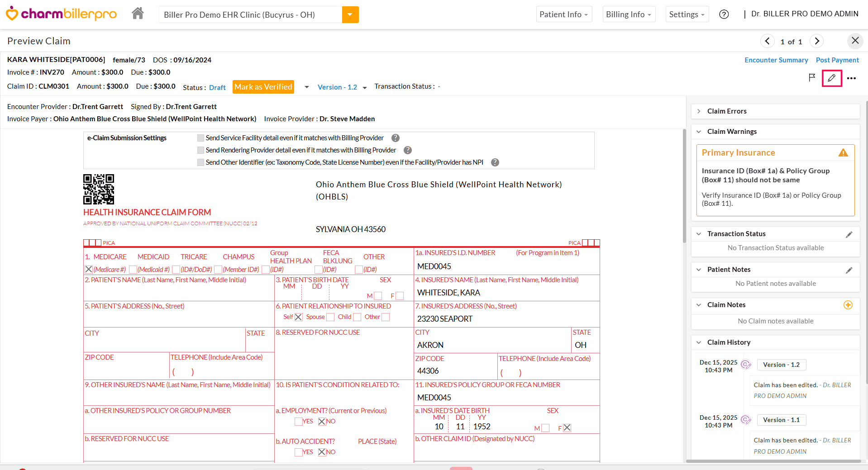Open Version - 1.1 in Claim History
This screenshot has height=470, width=868.
781,420
